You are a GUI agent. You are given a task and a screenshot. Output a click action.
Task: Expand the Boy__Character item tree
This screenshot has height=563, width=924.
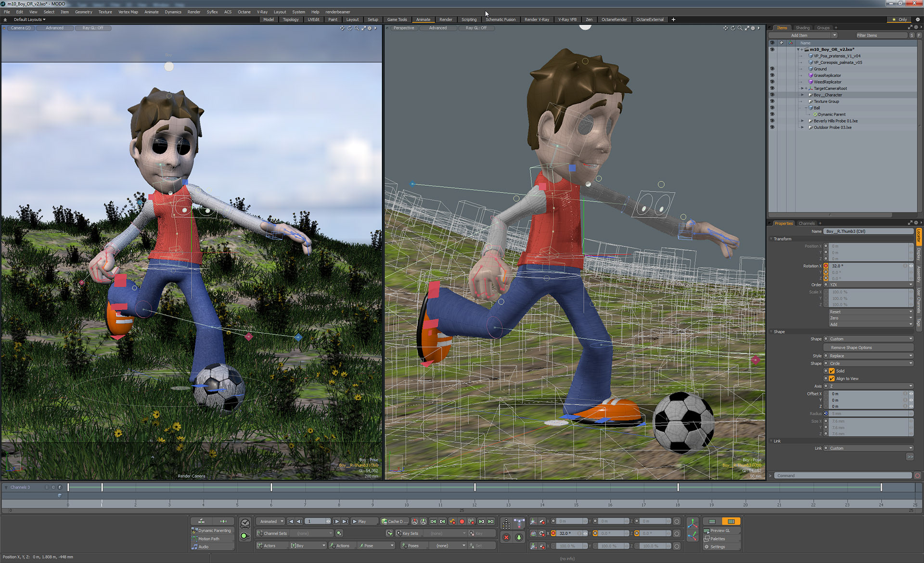click(802, 95)
